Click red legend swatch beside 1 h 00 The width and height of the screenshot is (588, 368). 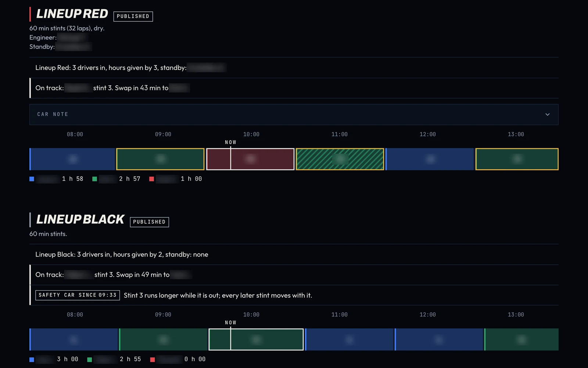(x=151, y=179)
